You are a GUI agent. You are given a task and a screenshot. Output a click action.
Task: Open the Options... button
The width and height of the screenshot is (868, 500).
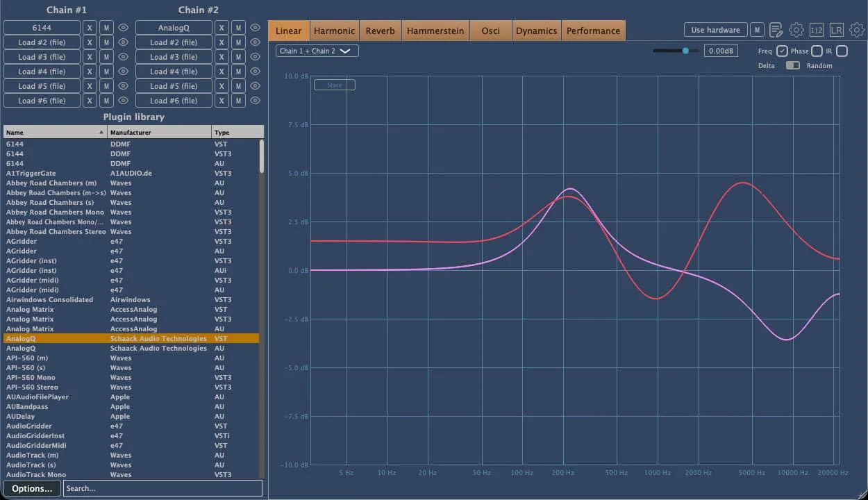point(32,488)
